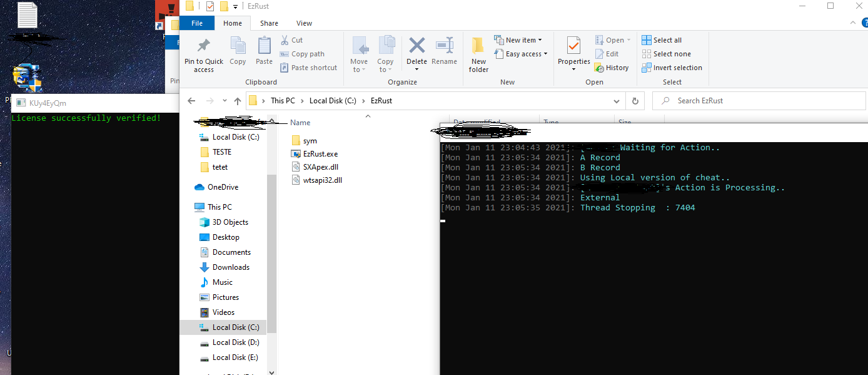The height and width of the screenshot is (375, 868).
Task: Open address bar history dropdown
Action: [x=617, y=101]
